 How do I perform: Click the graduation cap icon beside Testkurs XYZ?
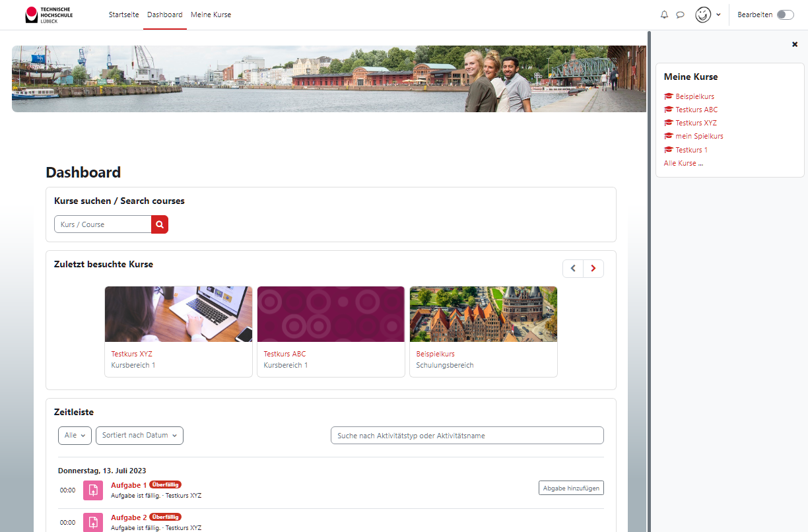click(x=668, y=123)
